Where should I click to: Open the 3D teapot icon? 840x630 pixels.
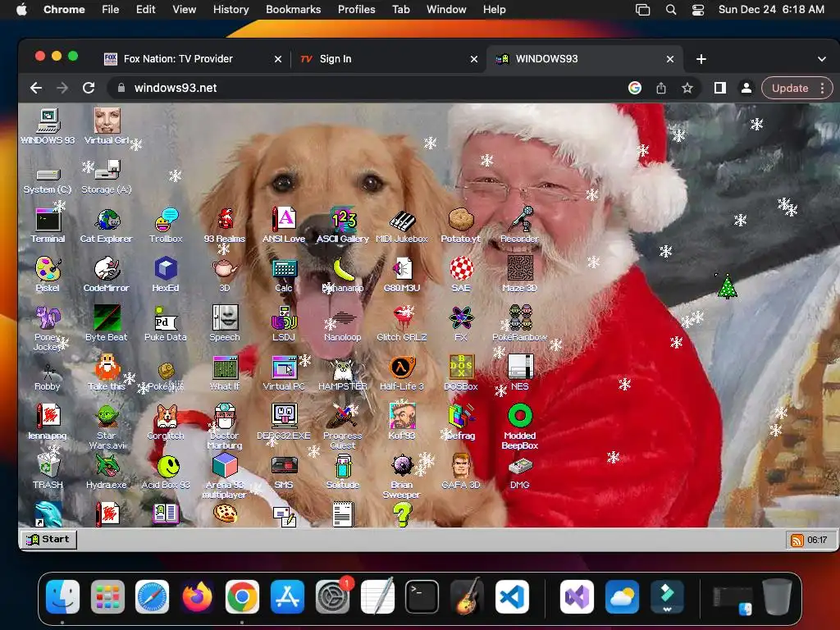[x=225, y=274]
